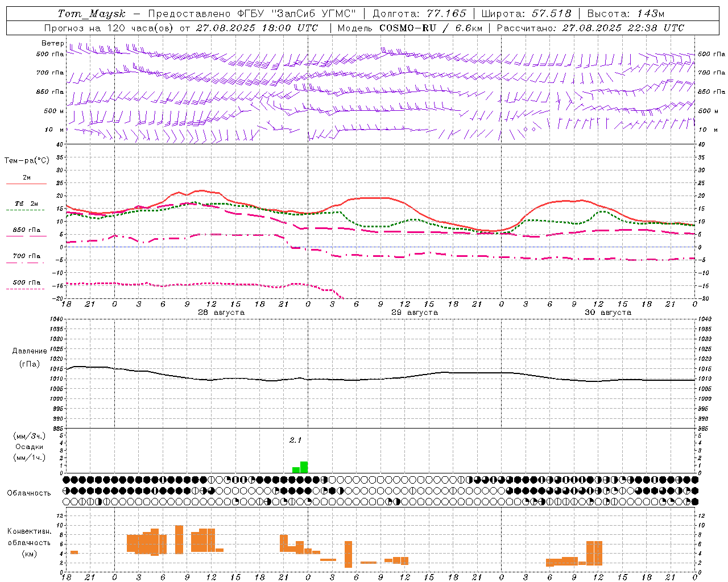Click the '(мм/1ч.)' precipitation unit label
The height and width of the screenshot is (582, 728).
click(30, 458)
